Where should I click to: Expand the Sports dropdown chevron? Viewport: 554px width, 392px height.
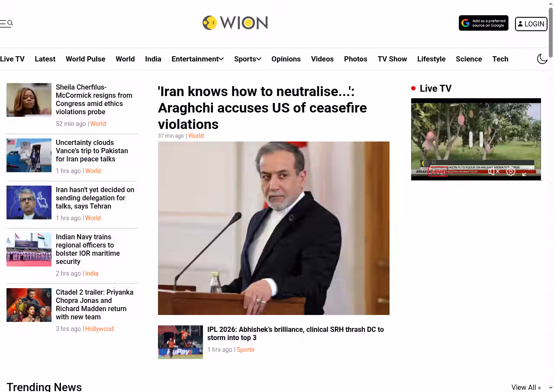click(259, 59)
